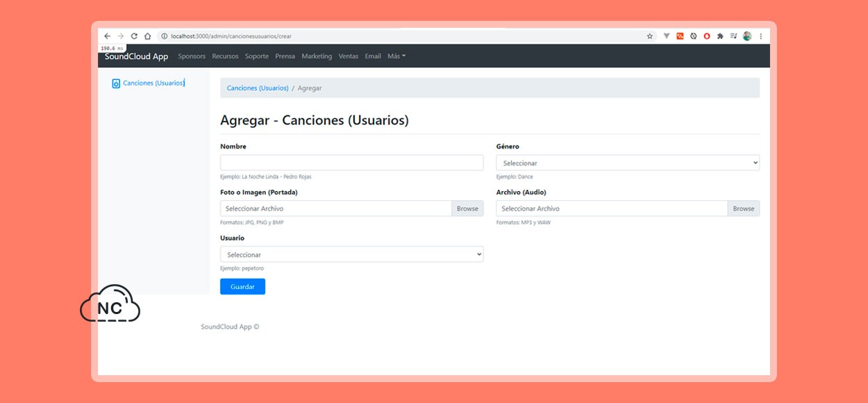Click the site info icon beside localhost
Screen dimensions: 868x403
[x=165, y=36]
